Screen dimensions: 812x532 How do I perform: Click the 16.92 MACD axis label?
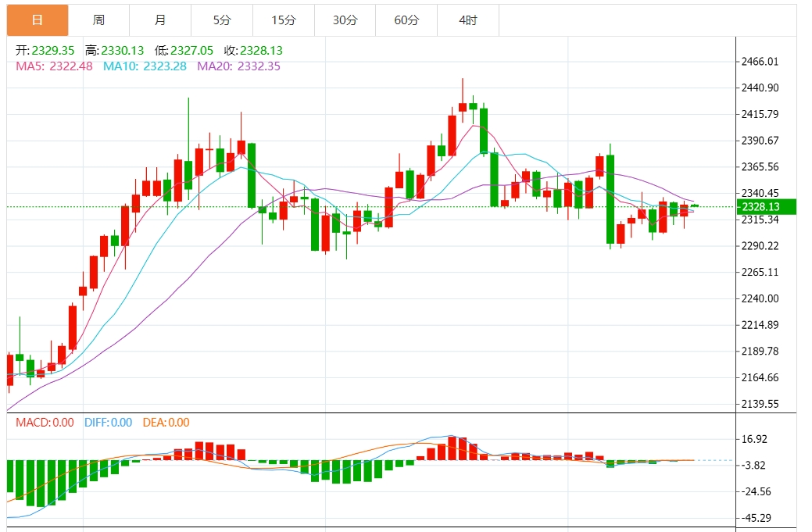click(x=754, y=439)
